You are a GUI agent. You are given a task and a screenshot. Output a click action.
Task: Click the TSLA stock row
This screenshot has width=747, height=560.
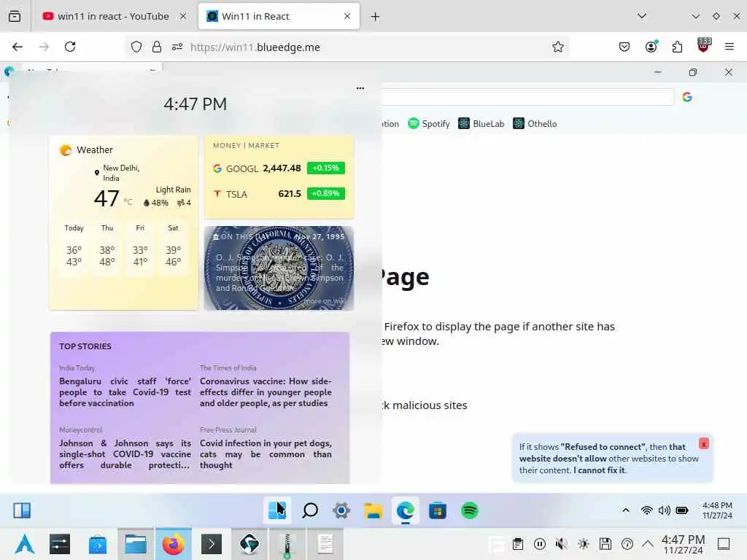279,194
